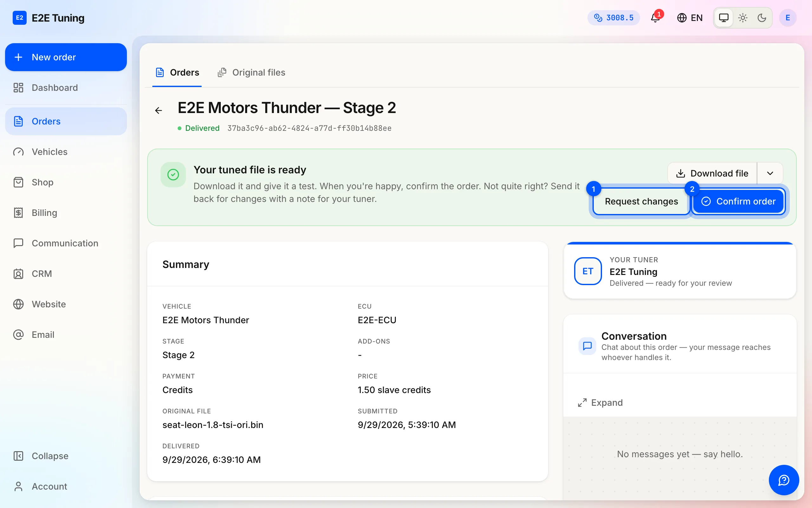Open Shop in sidebar
812x508 pixels.
[x=66, y=183]
